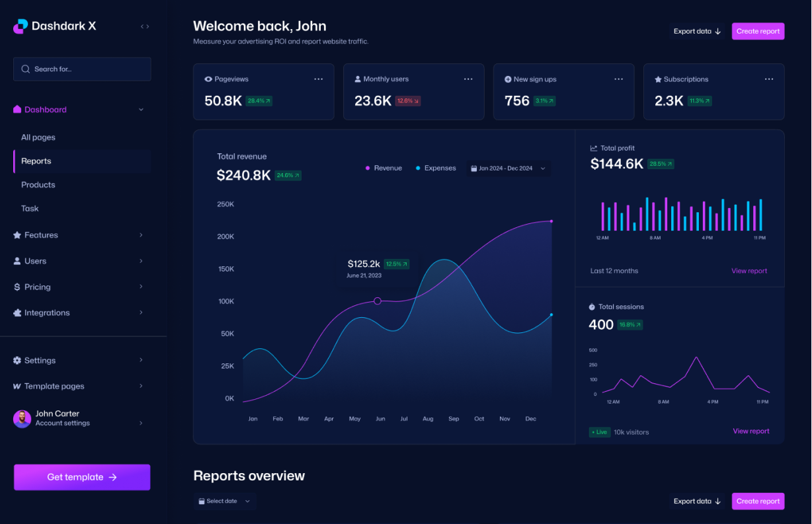The width and height of the screenshot is (812, 524).
Task: Toggle the Live visitors indicator
Action: [x=599, y=432]
